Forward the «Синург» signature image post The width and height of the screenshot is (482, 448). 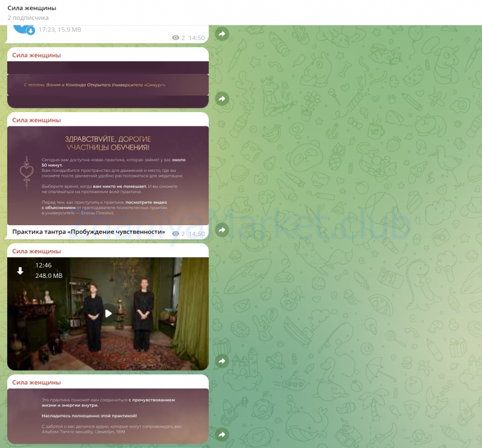tap(222, 99)
